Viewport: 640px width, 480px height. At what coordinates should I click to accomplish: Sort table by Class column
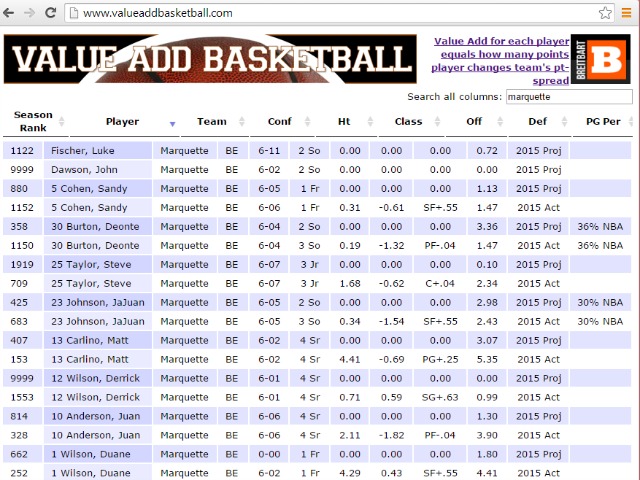[x=411, y=121]
